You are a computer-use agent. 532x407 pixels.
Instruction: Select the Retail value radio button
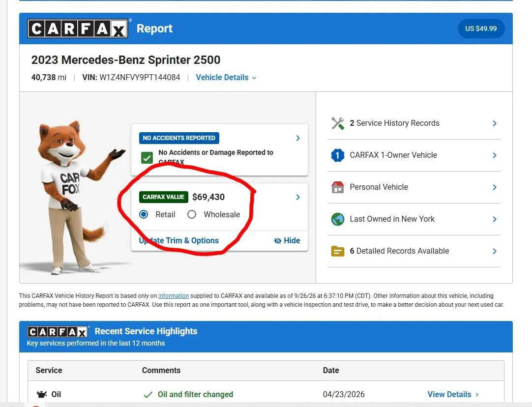144,214
